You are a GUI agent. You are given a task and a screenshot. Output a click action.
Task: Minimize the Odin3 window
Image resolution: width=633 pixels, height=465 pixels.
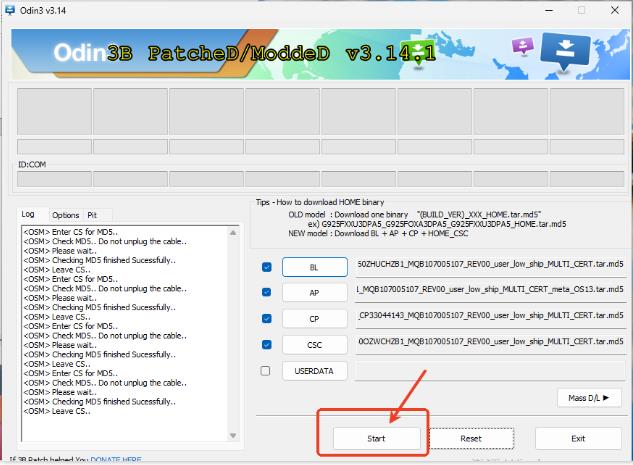click(x=549, y=10)
